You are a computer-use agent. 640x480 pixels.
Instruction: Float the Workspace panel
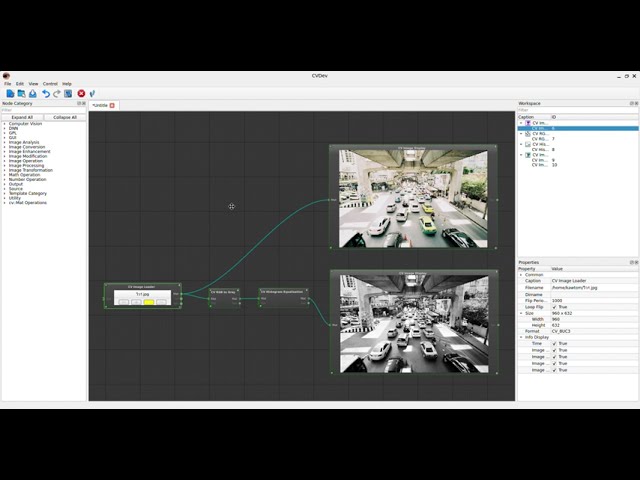[632, 103]
